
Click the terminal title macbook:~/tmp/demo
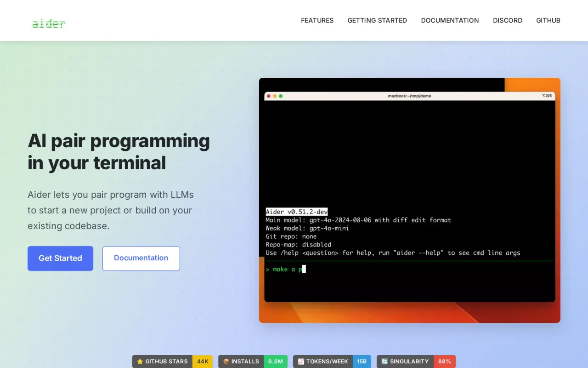409,96
